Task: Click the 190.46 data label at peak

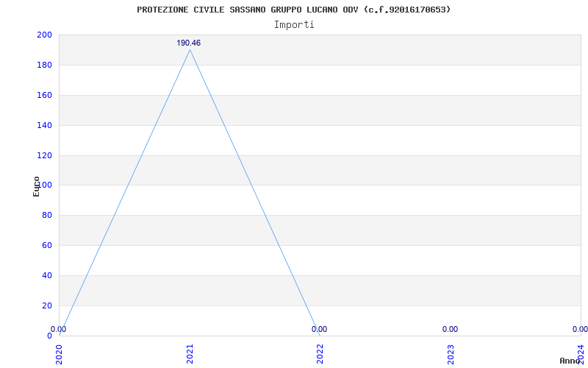Action: [189, 43]
